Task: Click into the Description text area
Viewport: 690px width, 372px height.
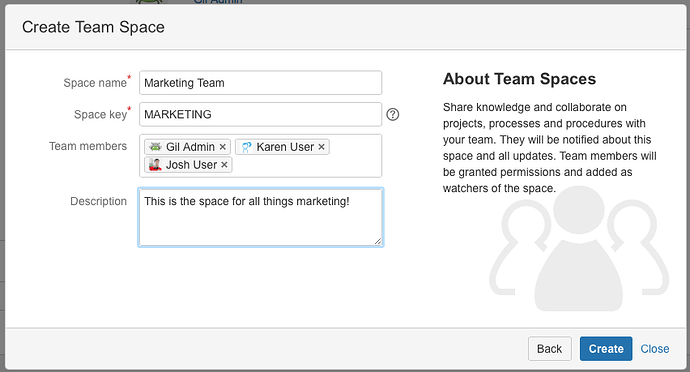Action: [261, 217]
